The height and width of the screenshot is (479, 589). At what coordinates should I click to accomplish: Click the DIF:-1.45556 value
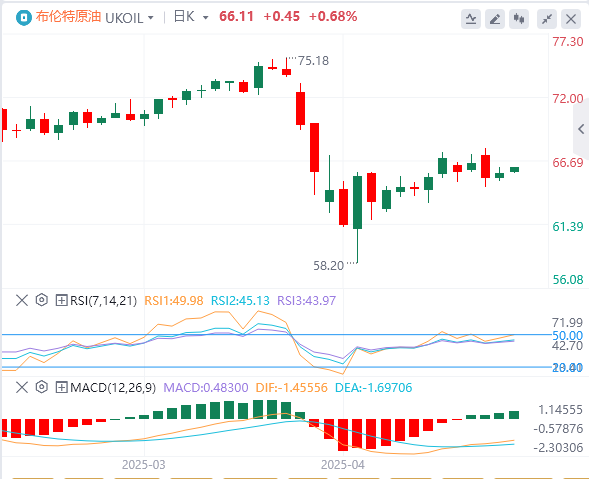click(x=291, y=387)
